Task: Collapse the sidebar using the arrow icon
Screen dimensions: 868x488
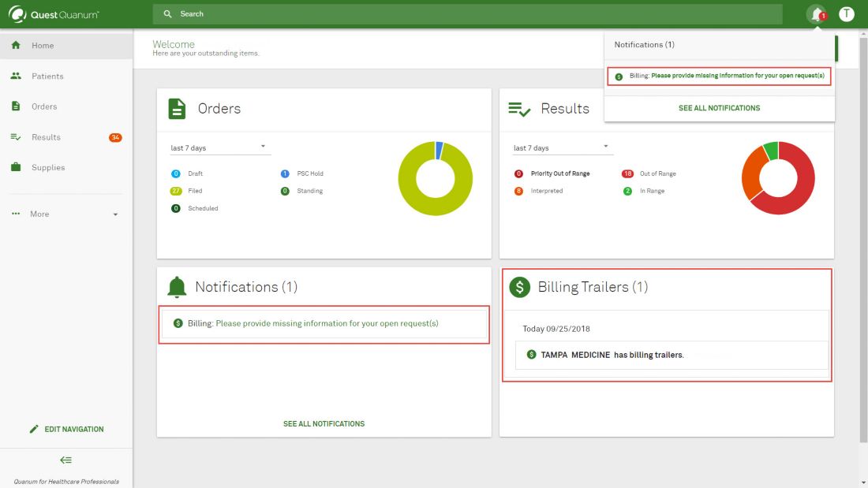Action: click(66, 460)
